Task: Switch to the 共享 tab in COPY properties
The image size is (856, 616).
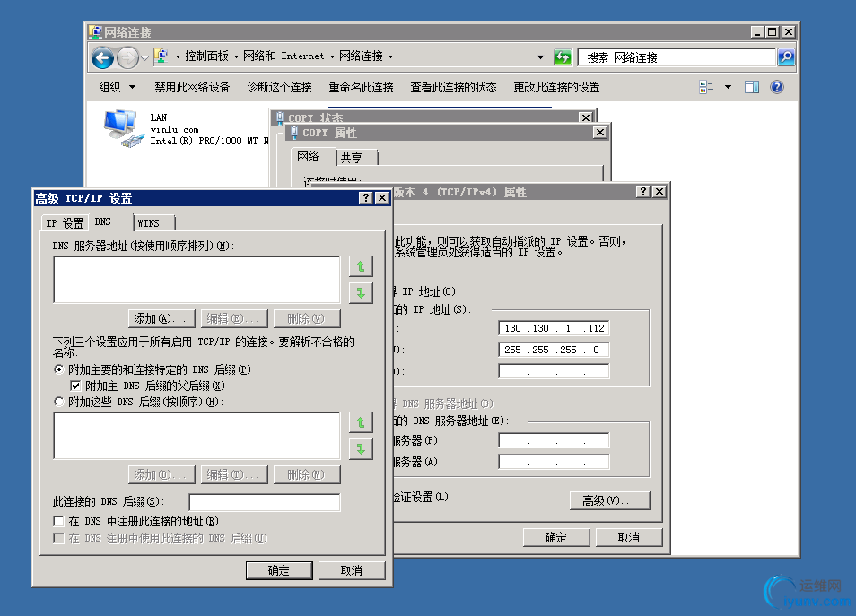Action: pyautogui.click(x=354, y=155)
